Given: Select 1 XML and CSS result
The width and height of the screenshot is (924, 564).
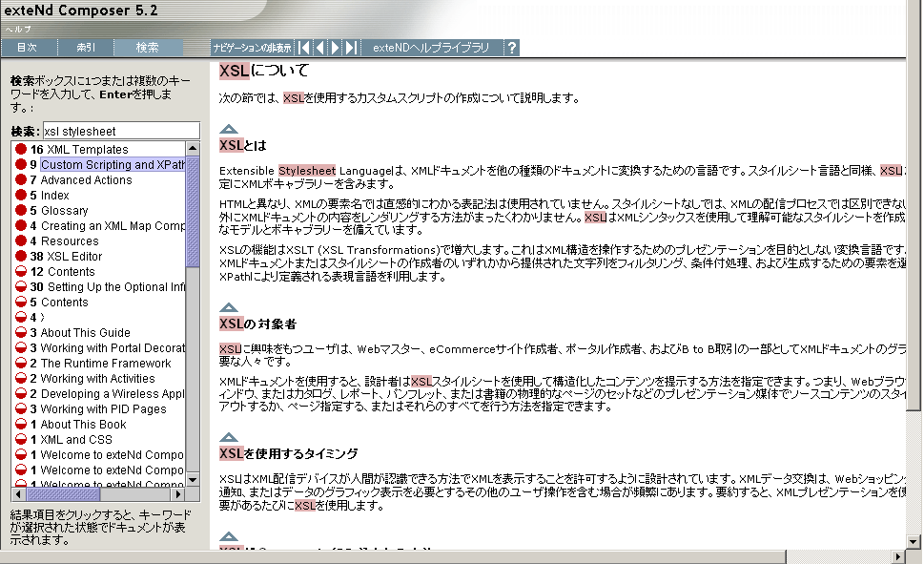Looking at the screenshot, I should 72,440.
